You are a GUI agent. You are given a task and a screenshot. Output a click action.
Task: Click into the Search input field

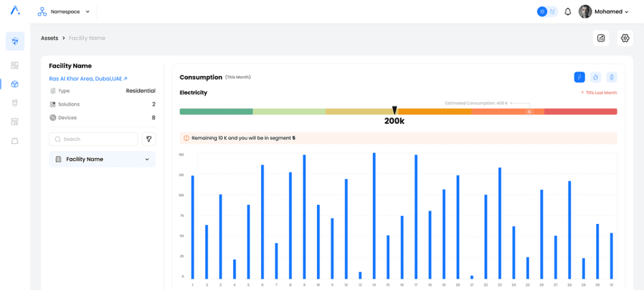(94, 139)
